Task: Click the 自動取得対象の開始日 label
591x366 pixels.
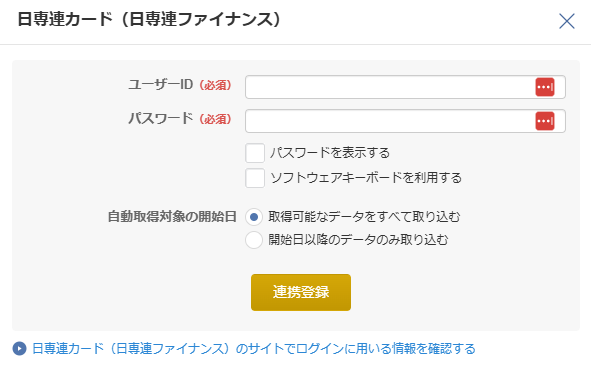Action: tap(172, 217)
